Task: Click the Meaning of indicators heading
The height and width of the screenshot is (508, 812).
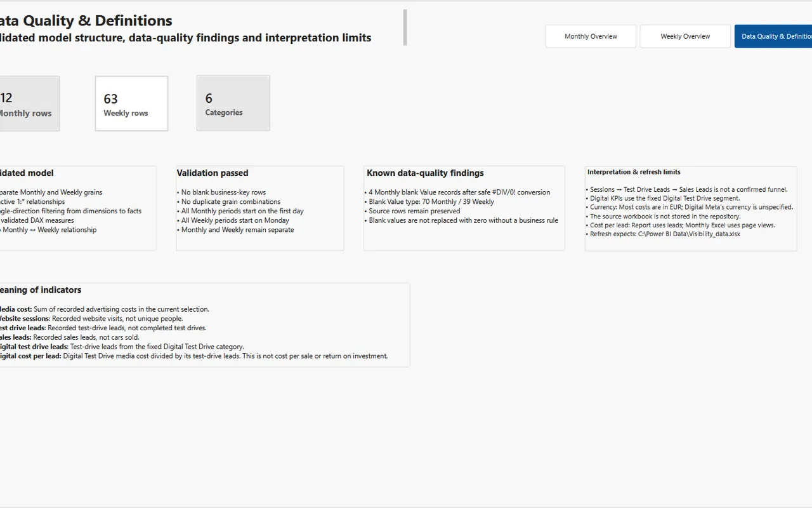Action: 39,290
